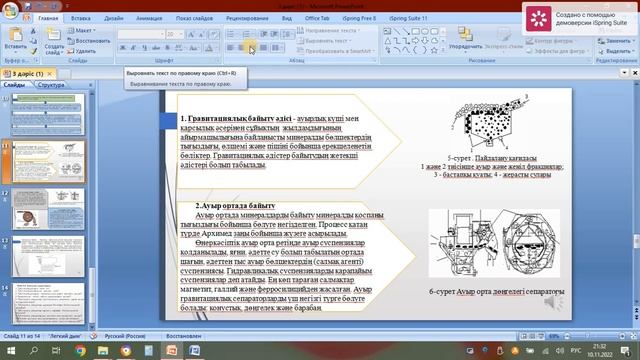Viewport: 640px width, 360px height.
Task: Justify text alignment button
Action: pos(263,48)
